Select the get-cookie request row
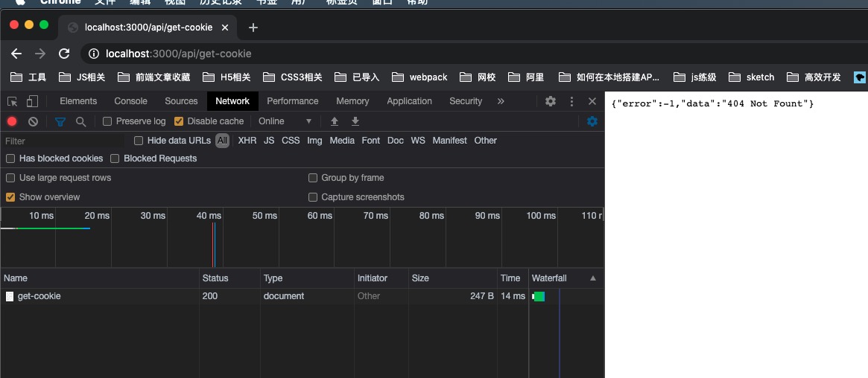Image resolution: width=868 pixels, height=378 pixels. [x=39, y=296]
